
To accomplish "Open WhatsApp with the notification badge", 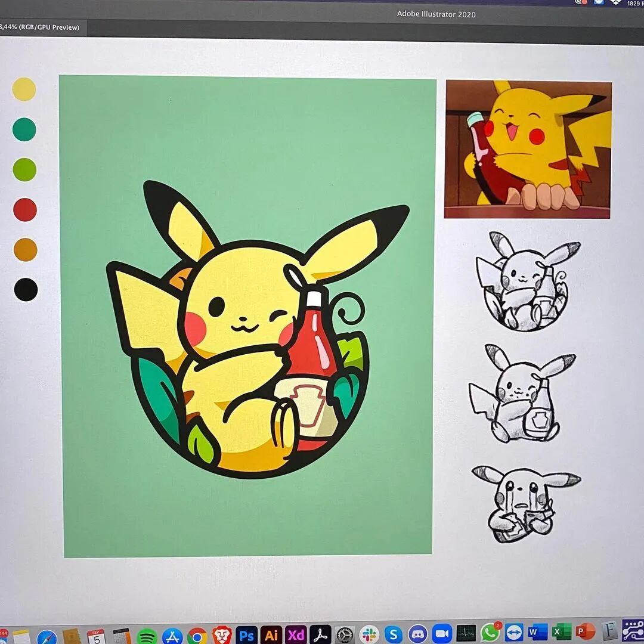I will coord(490,633).
